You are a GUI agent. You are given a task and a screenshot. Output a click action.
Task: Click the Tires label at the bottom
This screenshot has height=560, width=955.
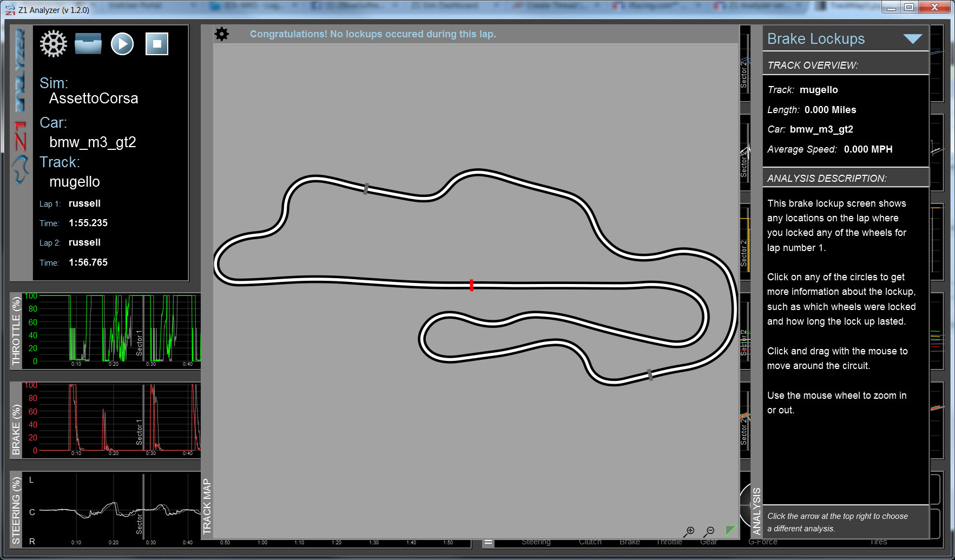pos(879,542)
